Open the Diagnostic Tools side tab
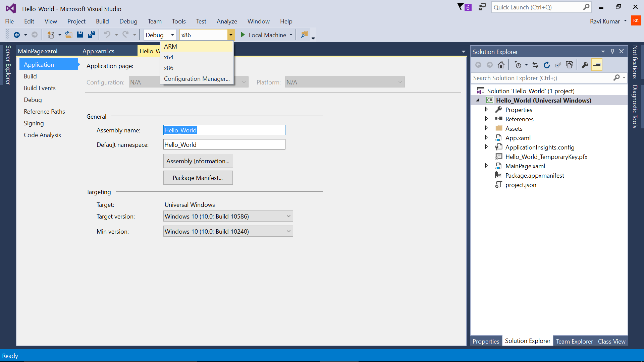644x362 pixels. 635,107
